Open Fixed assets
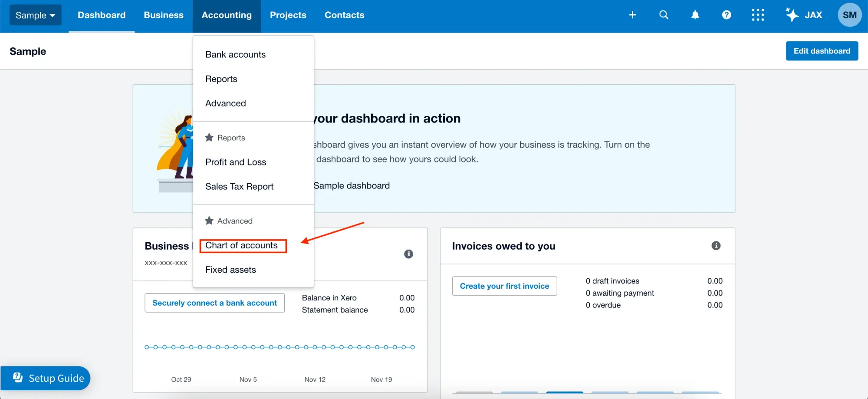Image resolution: width=868 pixels, height=399 pixels. click(x=253, y=270)
